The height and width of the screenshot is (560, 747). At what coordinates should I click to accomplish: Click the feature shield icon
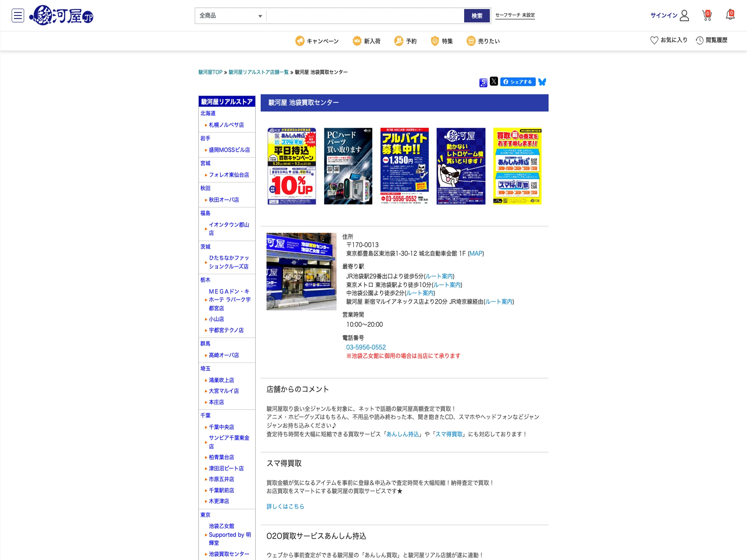coord(435,41)
